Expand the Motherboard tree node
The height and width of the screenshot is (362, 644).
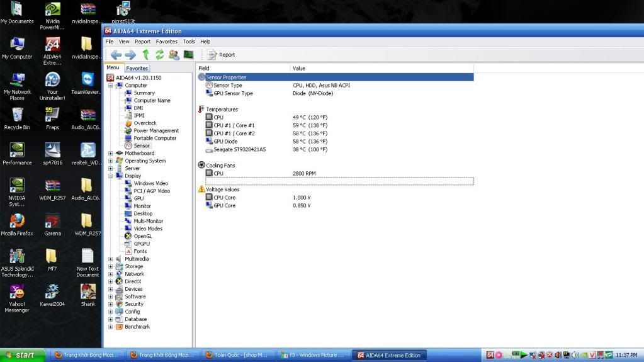pos(111,153)
